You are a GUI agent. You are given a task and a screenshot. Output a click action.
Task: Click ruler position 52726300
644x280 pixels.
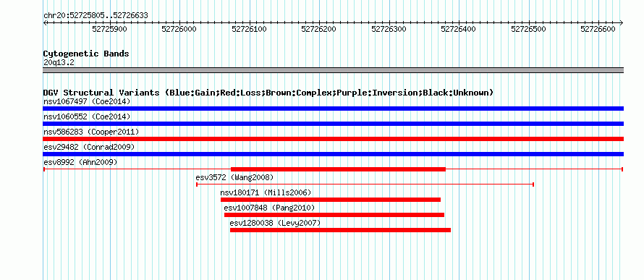point(389,29)
